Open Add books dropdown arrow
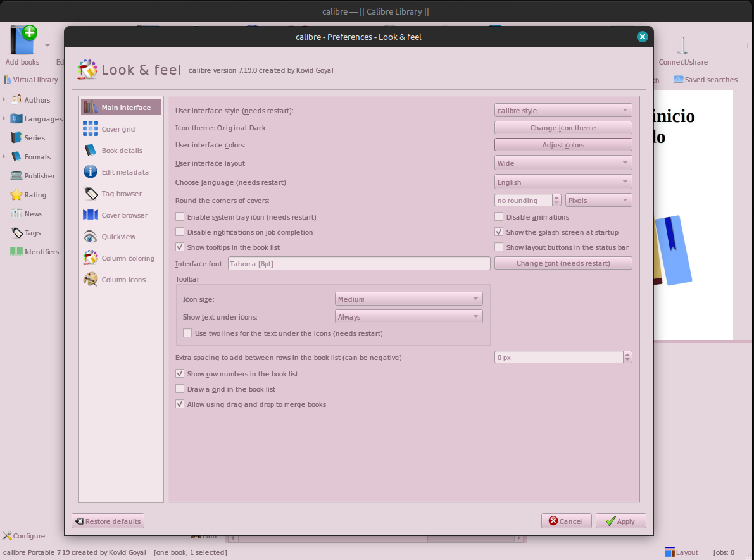 (47, 46)
